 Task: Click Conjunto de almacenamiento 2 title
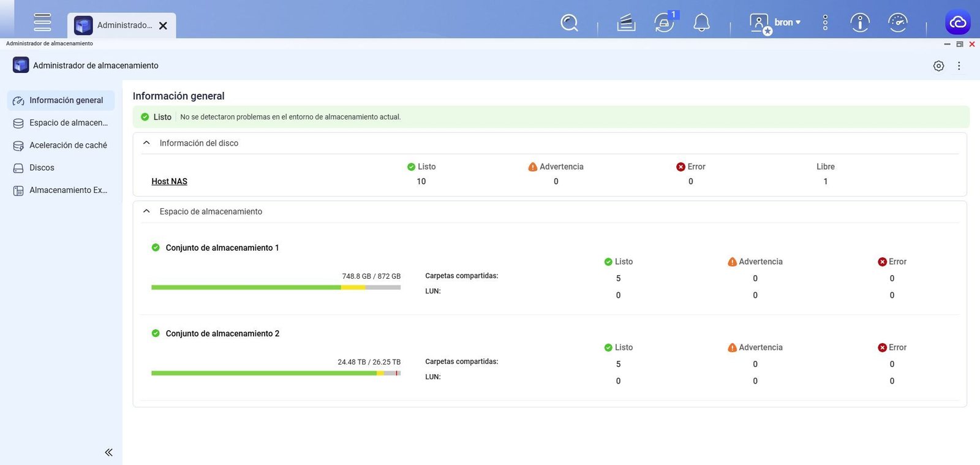click(222, 333)
